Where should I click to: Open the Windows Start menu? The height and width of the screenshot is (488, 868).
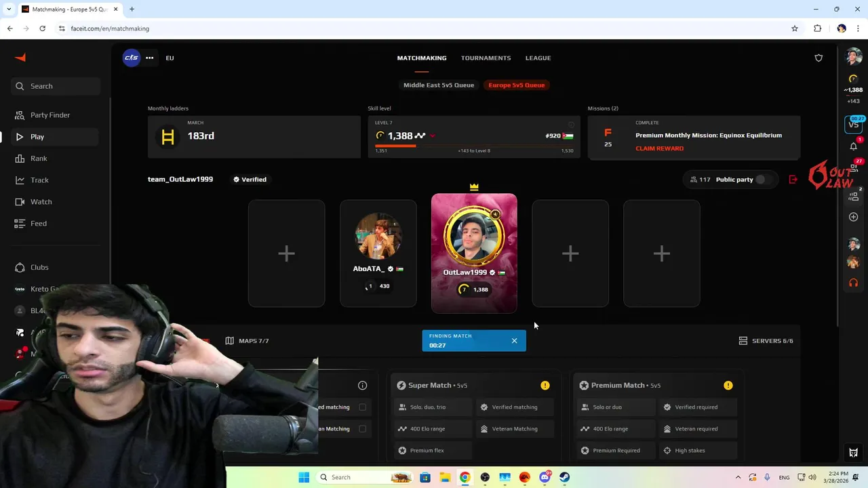(x=304, y=477)
